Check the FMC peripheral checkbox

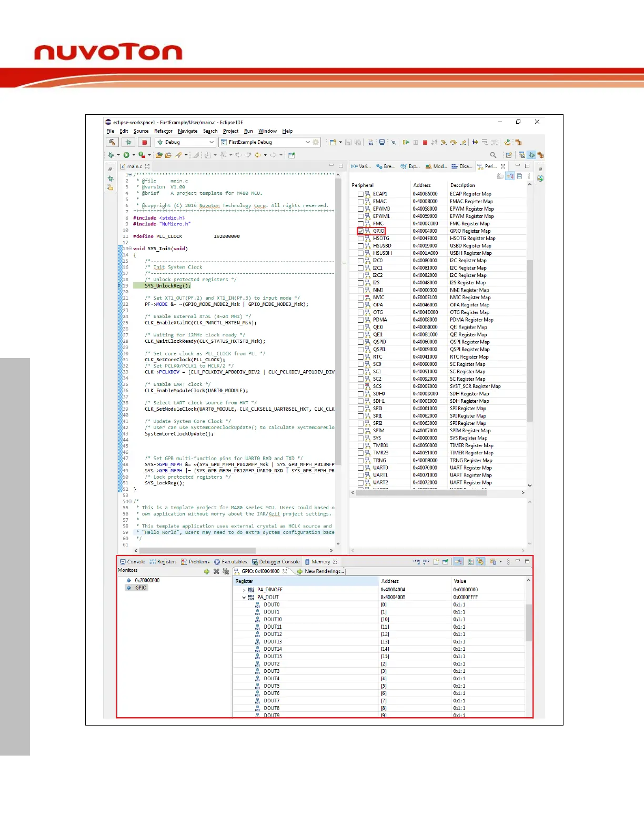360,224
